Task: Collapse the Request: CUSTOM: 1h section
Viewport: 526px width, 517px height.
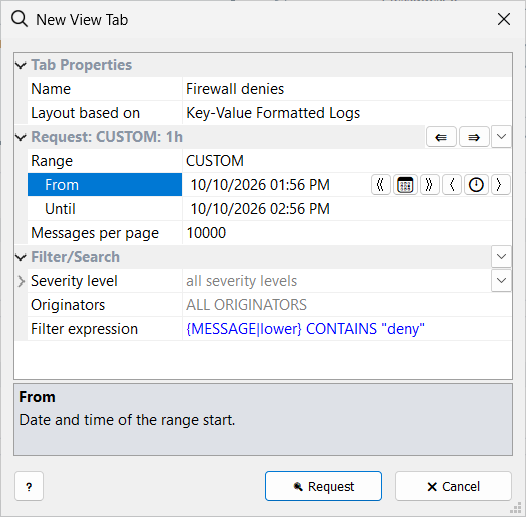Action: [21, 137]
